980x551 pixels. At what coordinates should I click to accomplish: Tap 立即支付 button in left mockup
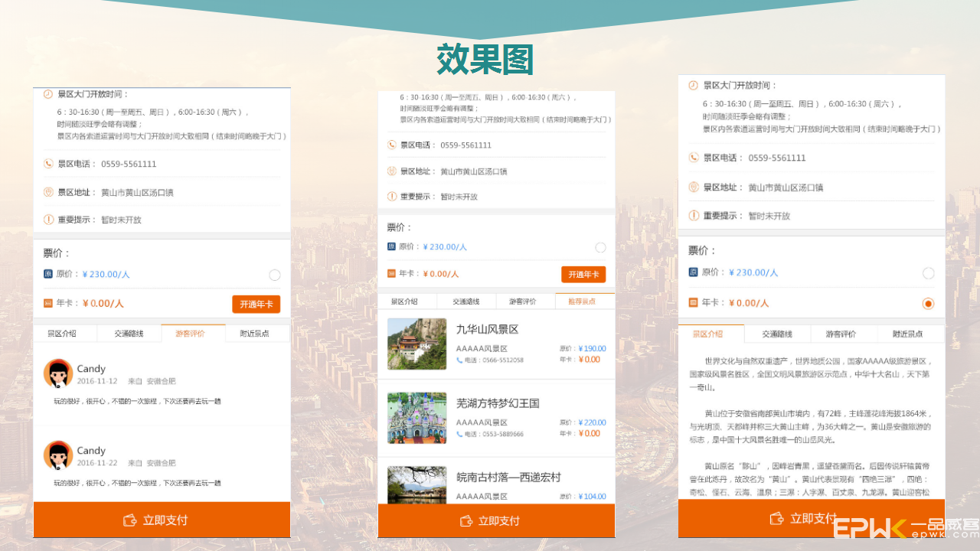162,520
